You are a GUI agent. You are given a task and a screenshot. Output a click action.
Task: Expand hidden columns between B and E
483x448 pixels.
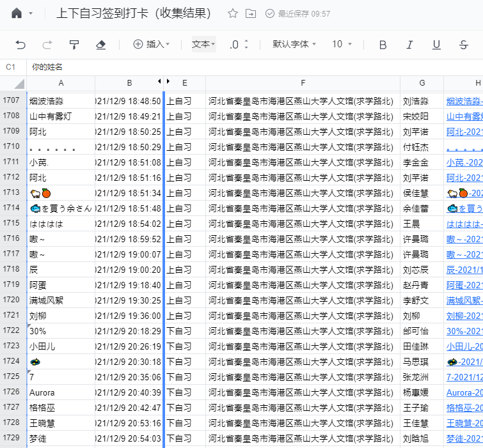tap(164, 82)
